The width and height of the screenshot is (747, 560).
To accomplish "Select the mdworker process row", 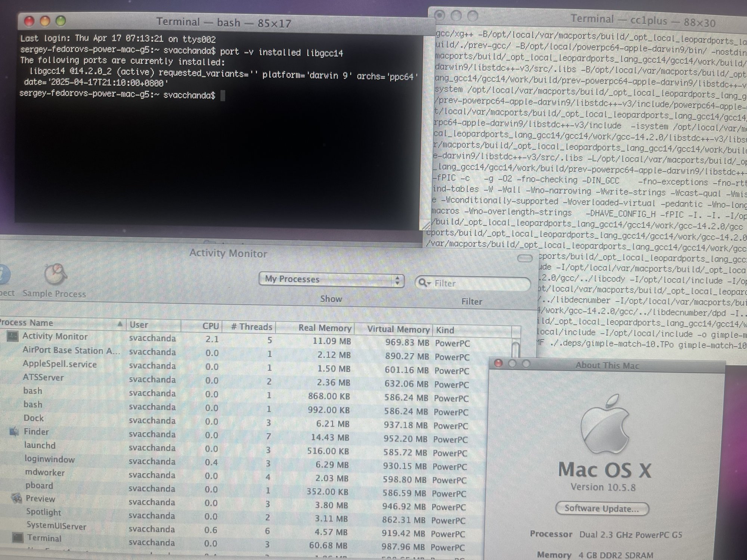I will 45,472.
